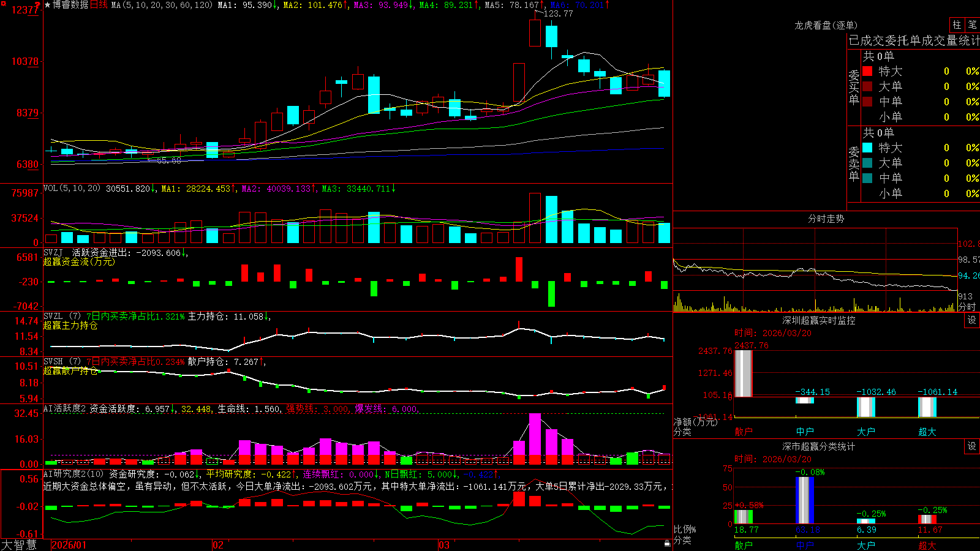Click the 大智慧 logo at bottom left
The height and width of the screenshot is (551, 980).
click(x=19, y=545)
